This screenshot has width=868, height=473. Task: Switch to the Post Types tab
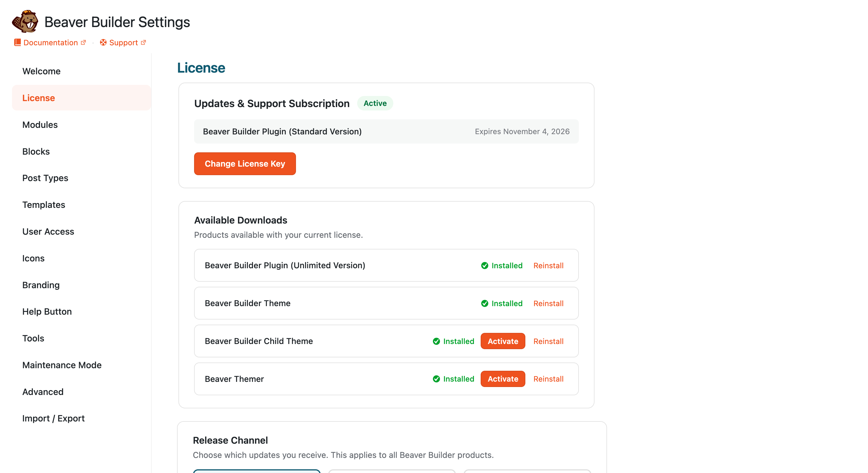(x=81, y=178)
